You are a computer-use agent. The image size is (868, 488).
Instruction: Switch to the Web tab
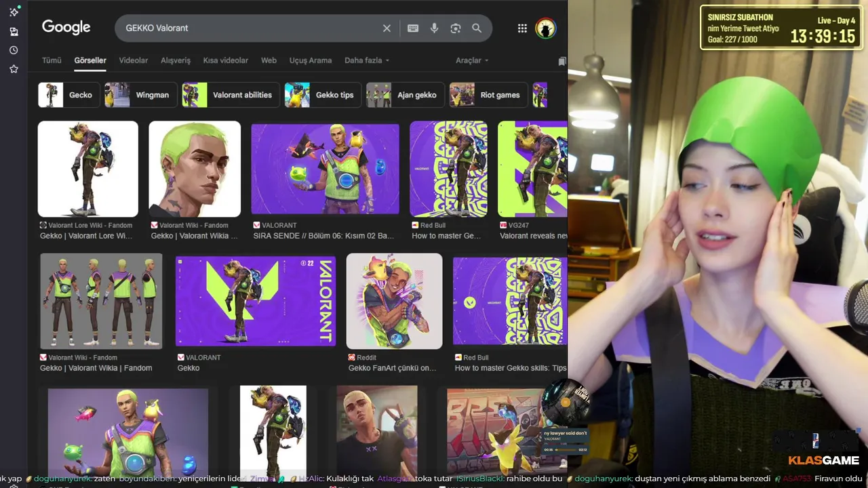point(269,60)
